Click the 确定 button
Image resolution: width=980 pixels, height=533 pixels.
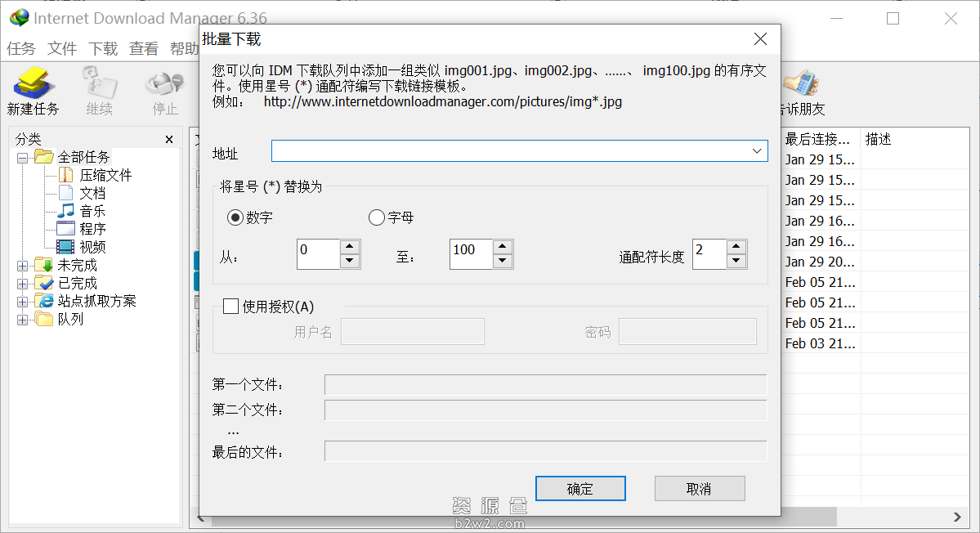tap(580, 489)
